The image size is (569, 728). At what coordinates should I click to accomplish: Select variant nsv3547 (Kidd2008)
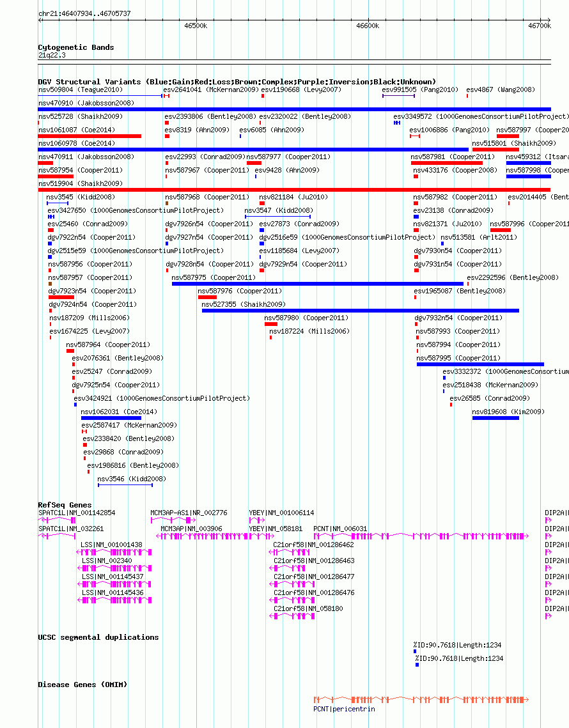[279, 211]
